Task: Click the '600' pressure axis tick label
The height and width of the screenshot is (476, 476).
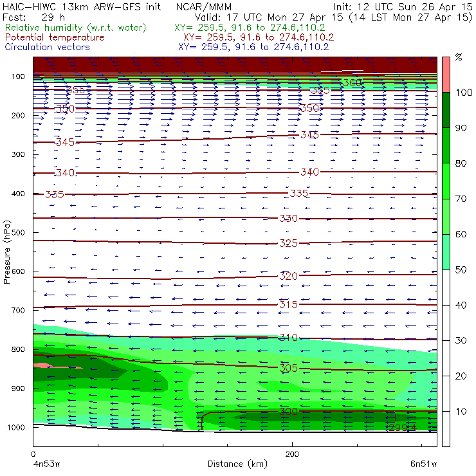Action: point(18,271)
